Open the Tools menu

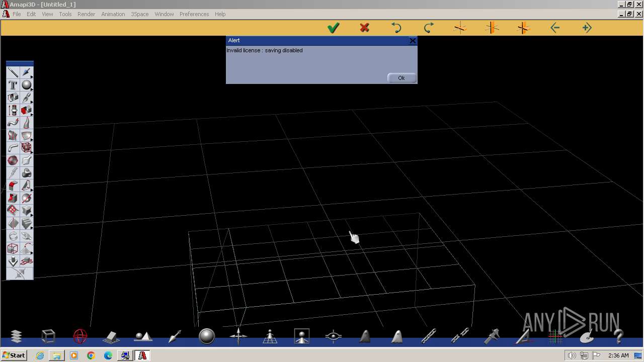(x=65, y=14)
